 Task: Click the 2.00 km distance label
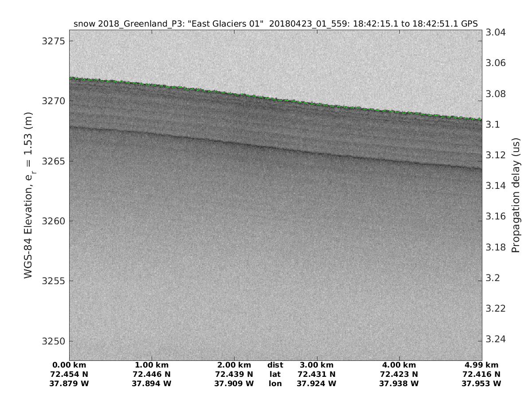point(234,365)
